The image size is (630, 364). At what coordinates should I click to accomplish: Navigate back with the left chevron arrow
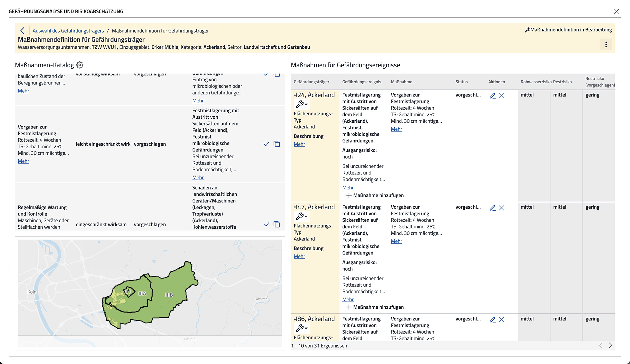click(22, 30)
